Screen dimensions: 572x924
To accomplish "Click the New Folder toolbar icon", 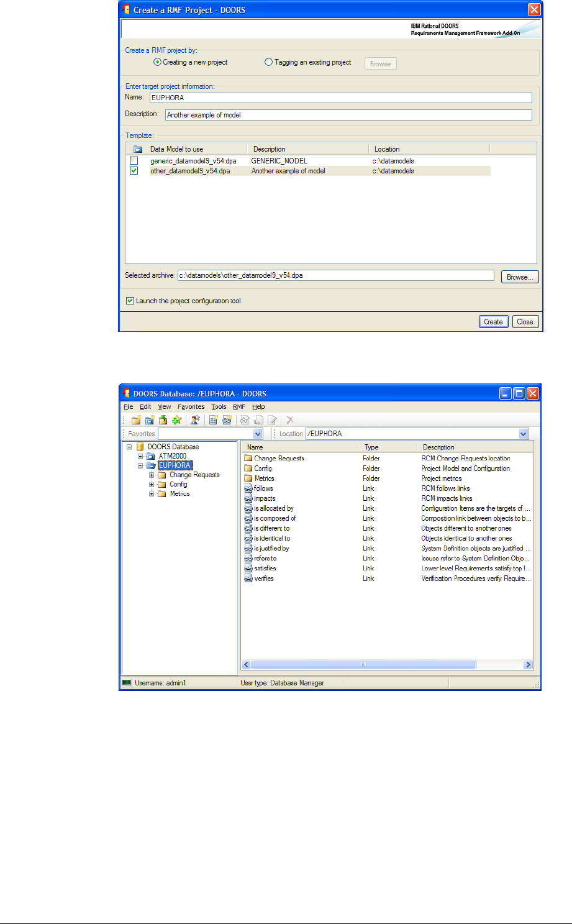I will tap(136, 420).
